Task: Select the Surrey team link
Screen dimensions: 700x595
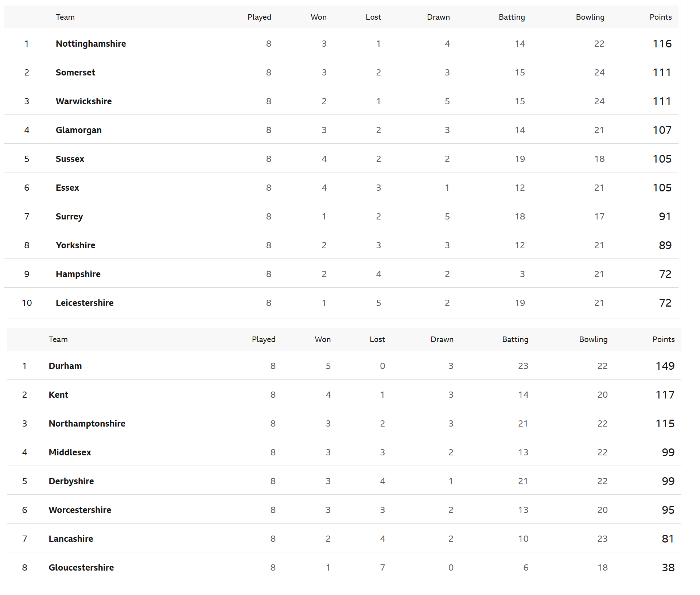Action: (69, 217)
